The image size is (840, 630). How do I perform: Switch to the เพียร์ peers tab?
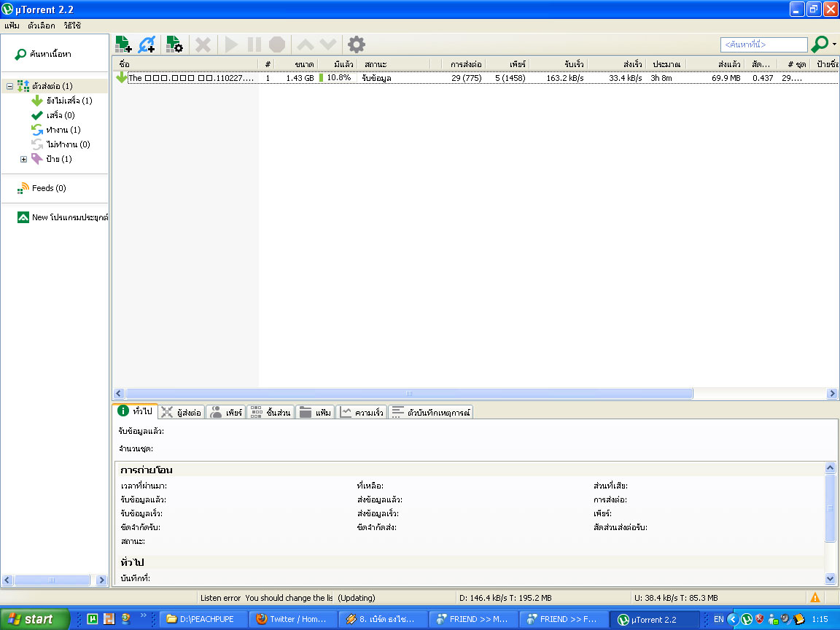coord(225,413)
